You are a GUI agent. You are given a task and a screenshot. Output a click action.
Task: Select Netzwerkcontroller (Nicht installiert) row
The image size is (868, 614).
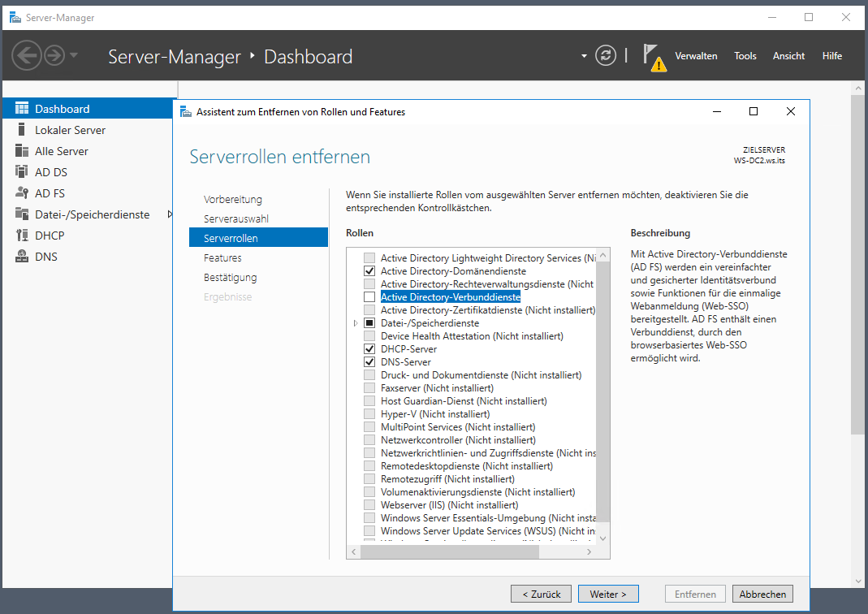pyautogui.click(x=458, y=440)
